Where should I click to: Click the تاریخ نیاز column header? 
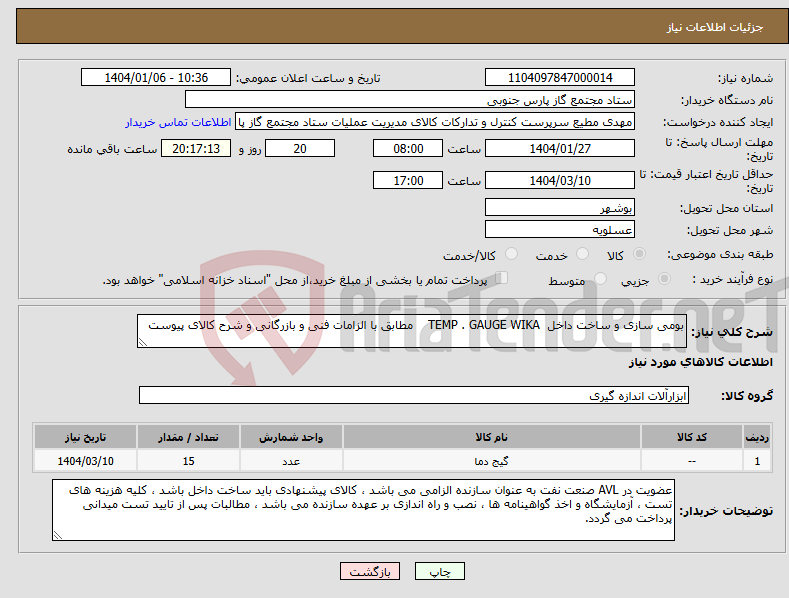[85, 437]
